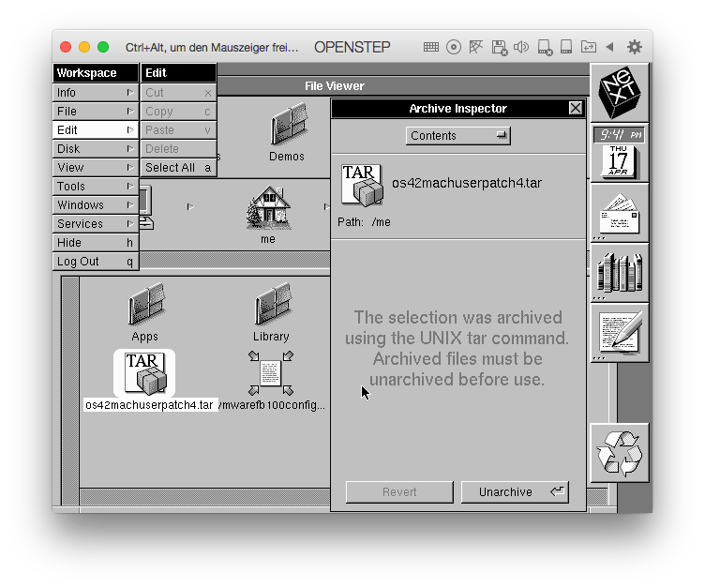Click Paste in the Edit menu
Screen dimensions: 705x588
pos(178,130)
